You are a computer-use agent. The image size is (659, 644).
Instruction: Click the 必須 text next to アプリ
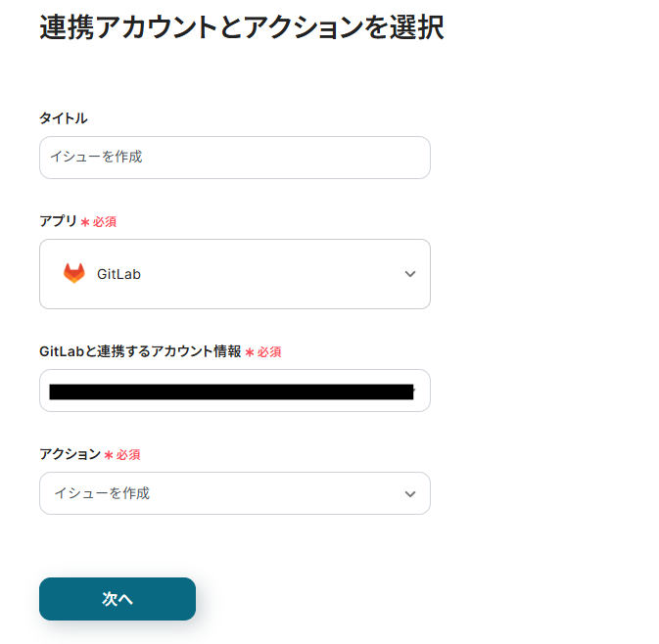tap(105, 222)
